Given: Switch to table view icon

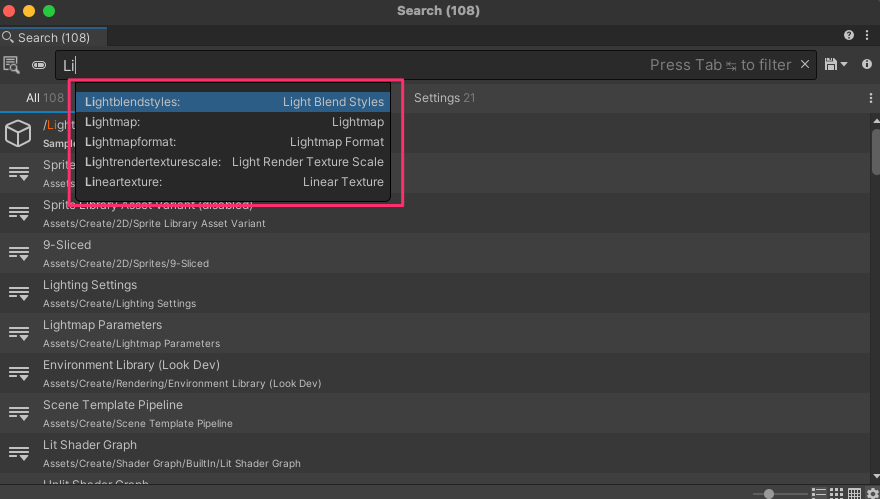Looking at the screenshot, I should click(854, 493).
